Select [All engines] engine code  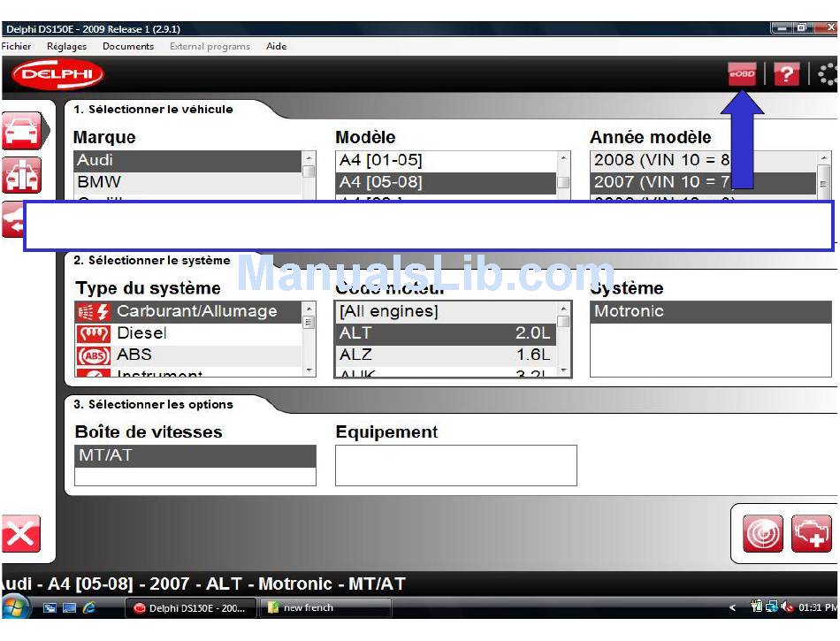tap(447, 312)
